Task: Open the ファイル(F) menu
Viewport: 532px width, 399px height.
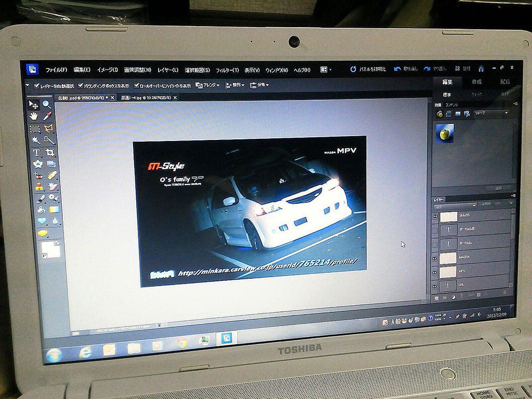Action: (56, 70)
